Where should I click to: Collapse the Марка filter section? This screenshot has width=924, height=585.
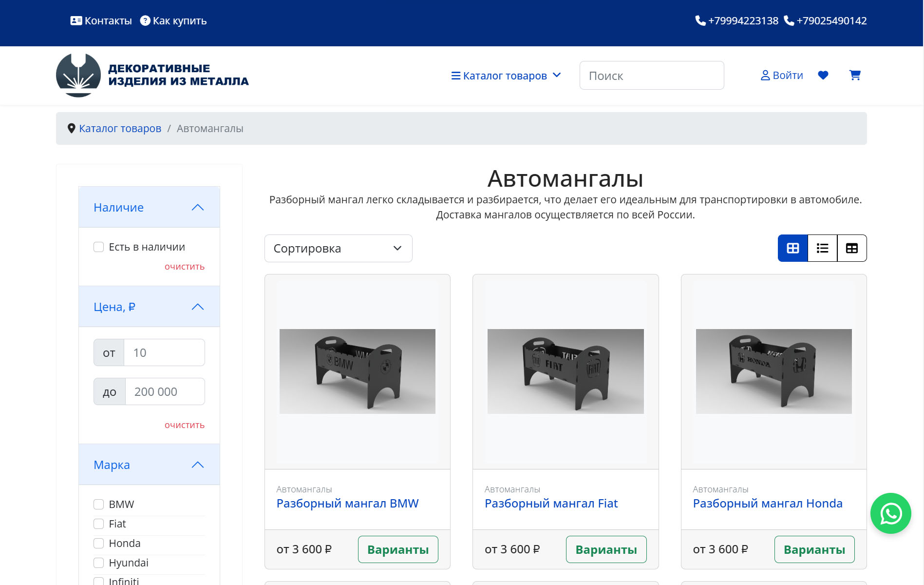tap(149, 465)
